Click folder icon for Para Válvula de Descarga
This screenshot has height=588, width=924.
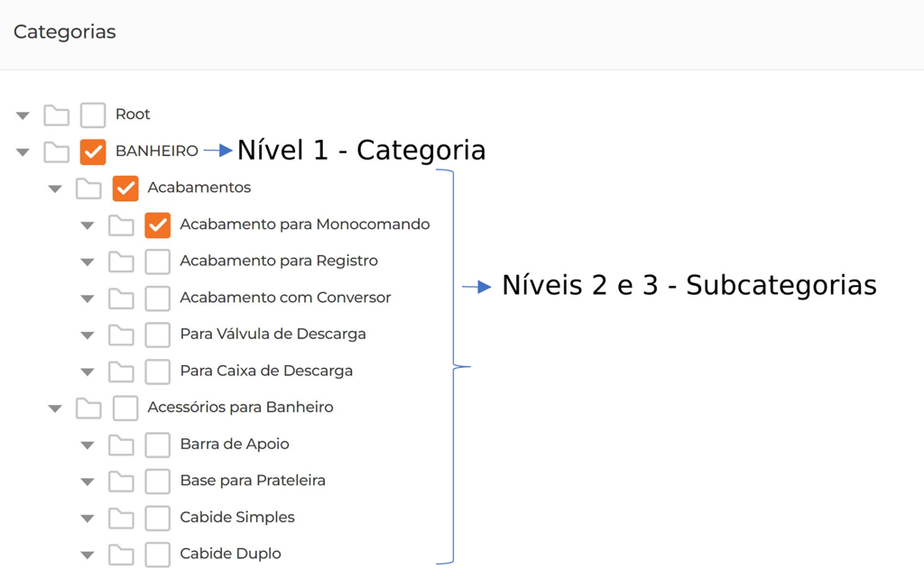click(x=121, y=335)
